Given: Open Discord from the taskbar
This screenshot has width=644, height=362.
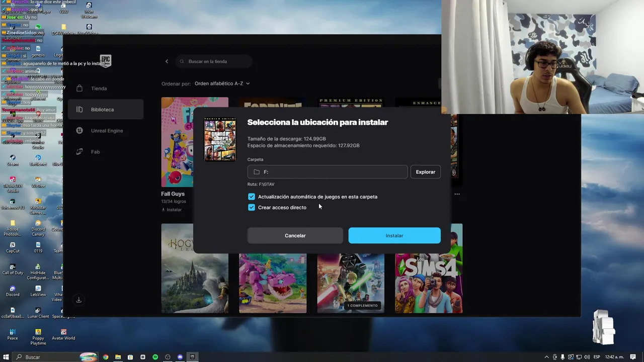Looking at the screenshot, I should click(x=180, y=357).
